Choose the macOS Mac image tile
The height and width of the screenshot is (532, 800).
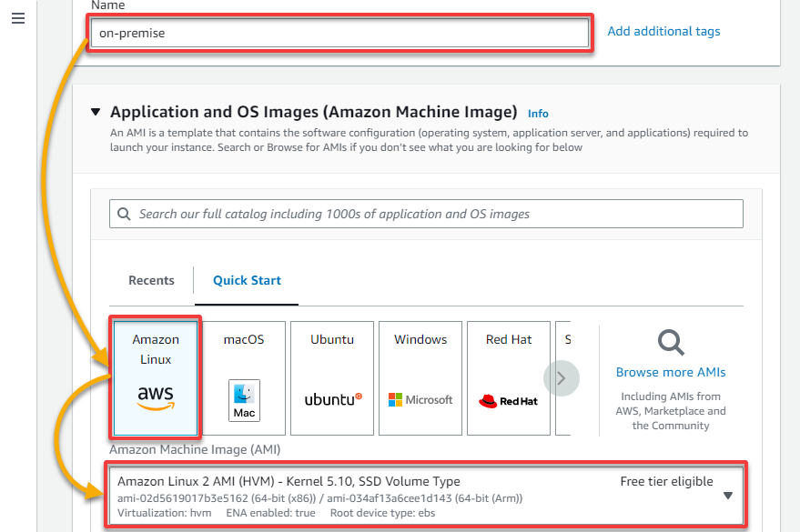pyautogui.click(x=244, y=378)
